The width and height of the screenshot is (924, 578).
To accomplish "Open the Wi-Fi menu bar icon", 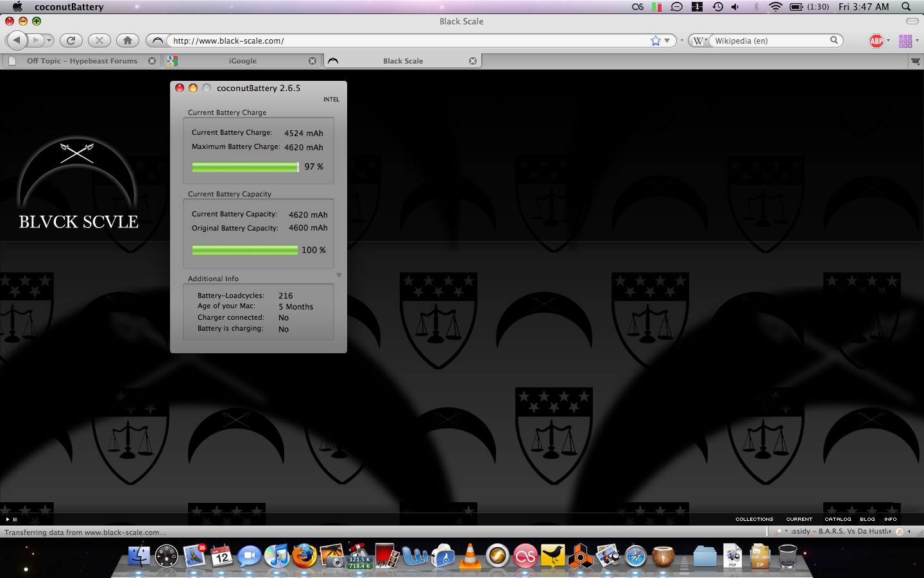I will click(775, 7).
